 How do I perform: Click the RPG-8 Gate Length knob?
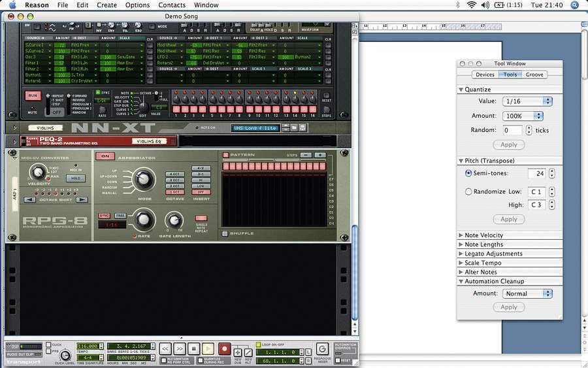[174, 220]
